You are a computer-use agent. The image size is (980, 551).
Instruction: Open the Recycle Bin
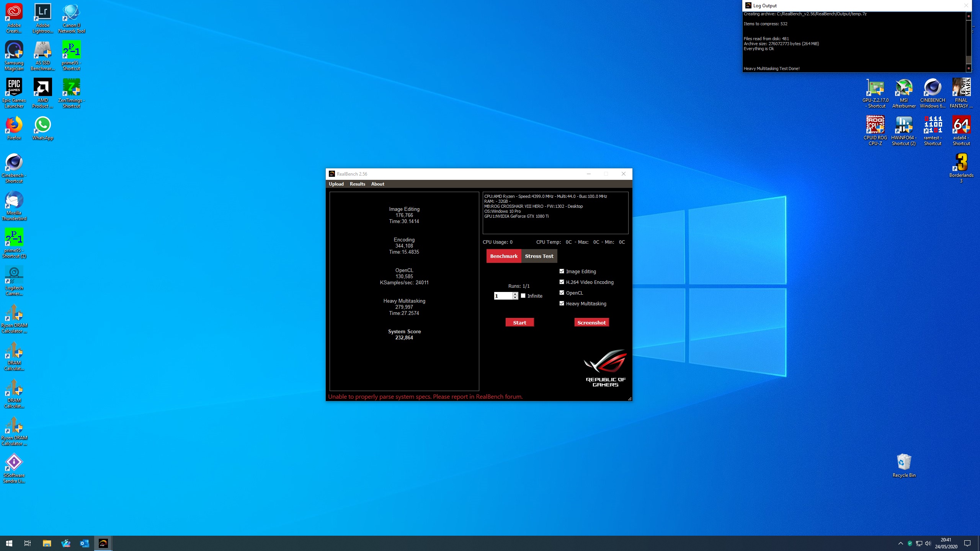click(904, 466)
